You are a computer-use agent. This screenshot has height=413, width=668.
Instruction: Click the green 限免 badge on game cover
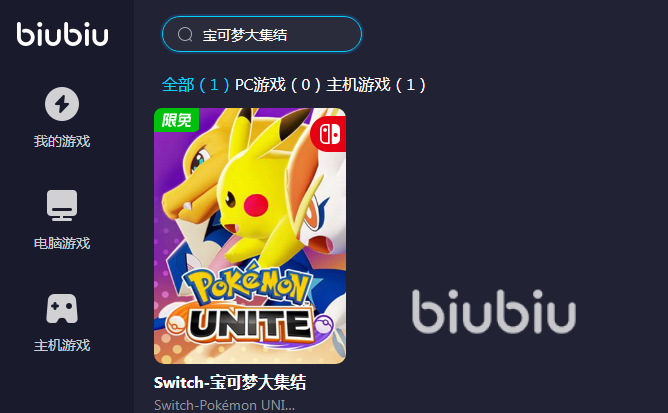coord(176,120)
